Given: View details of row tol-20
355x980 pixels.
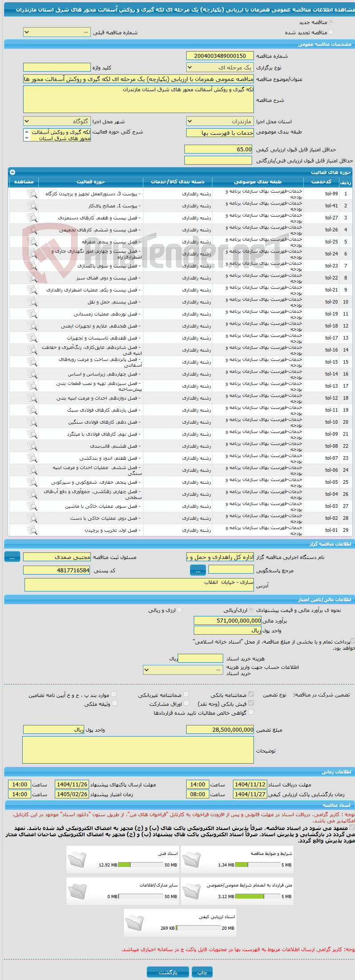Looking at the screenshot, I should (x=32, y=302).
